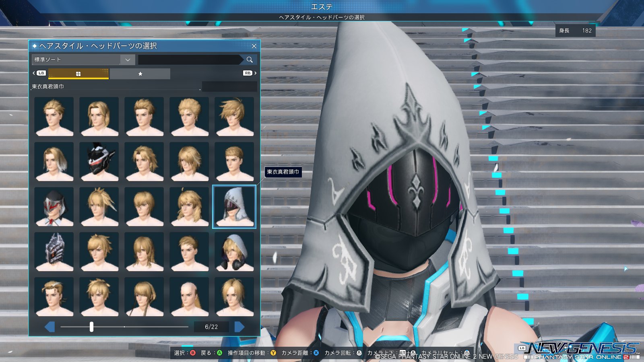Screen dimensions: 644x362
Task: Click the 束衣真君頭巾 tooltip label
Action: (x=283, y=172)
